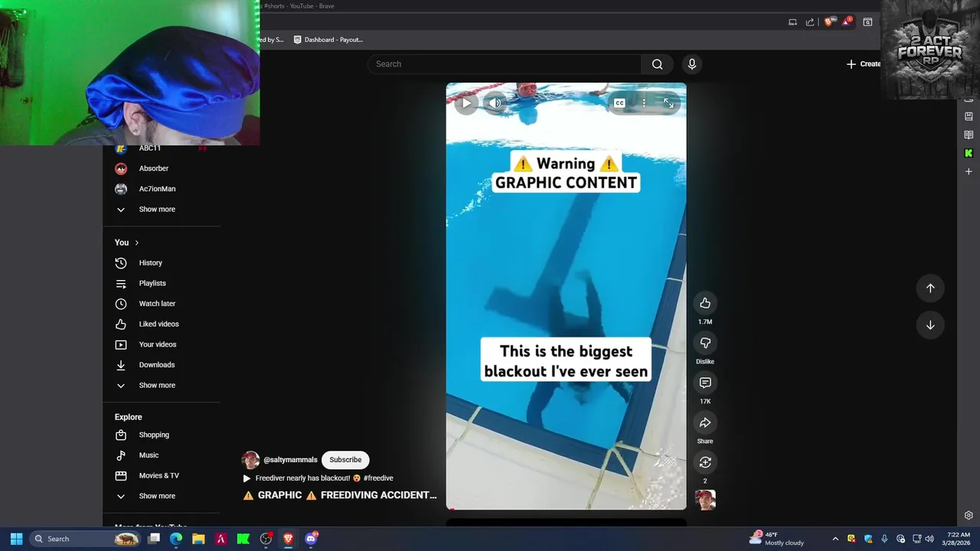Screen dimensions: 980x551
Task: Show hidden system tray icons
Action: (835, 539)
